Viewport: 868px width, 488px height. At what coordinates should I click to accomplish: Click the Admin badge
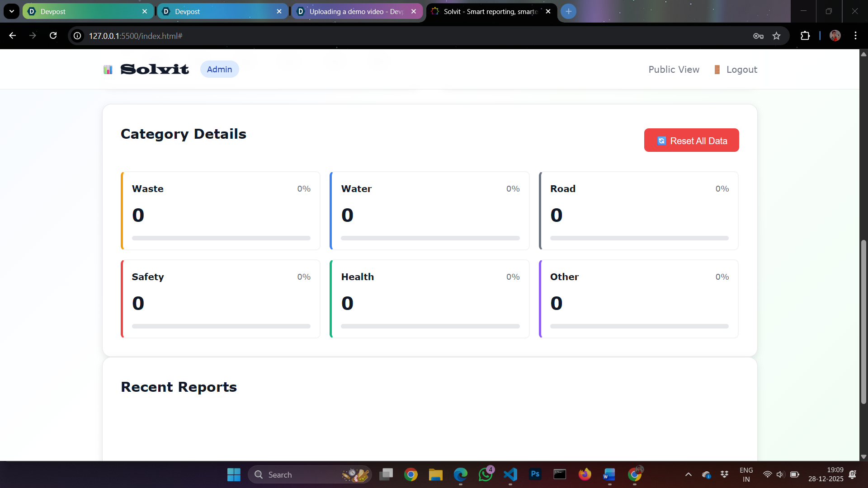click(x=219, y=69)
